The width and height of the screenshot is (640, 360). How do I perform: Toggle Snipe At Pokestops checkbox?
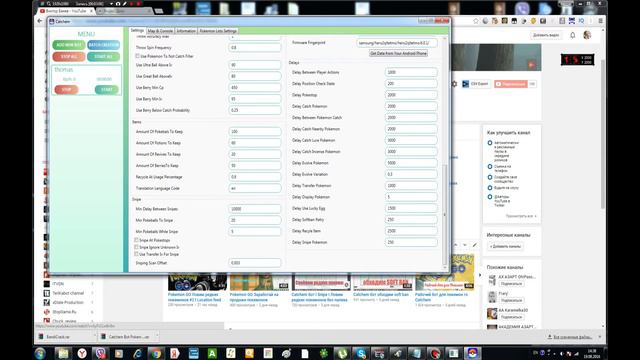[136, 240]
